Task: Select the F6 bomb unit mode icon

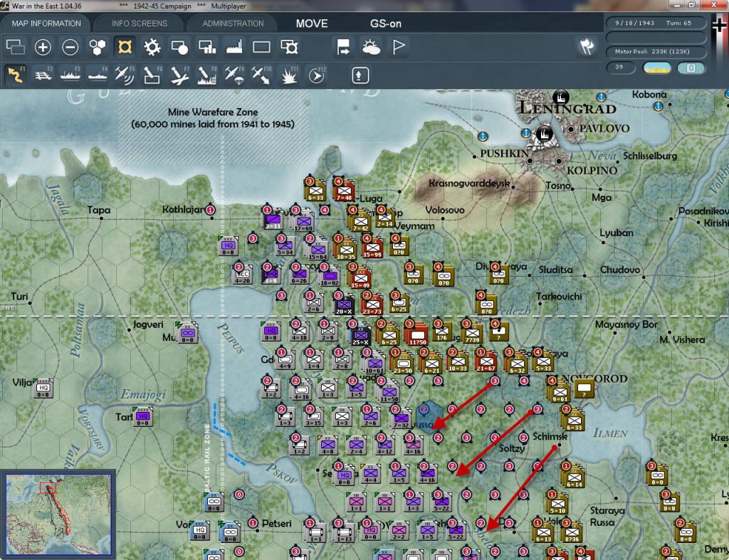Action: click(152, 75)
